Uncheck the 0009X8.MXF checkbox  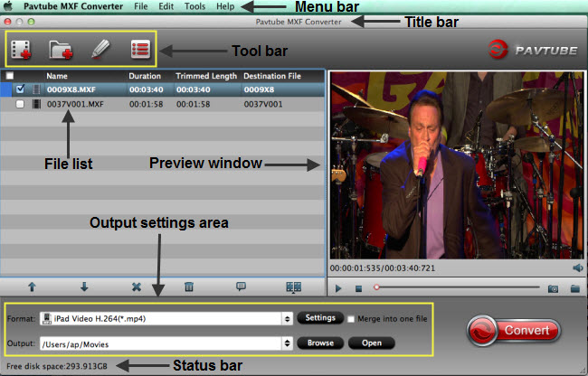20,89
